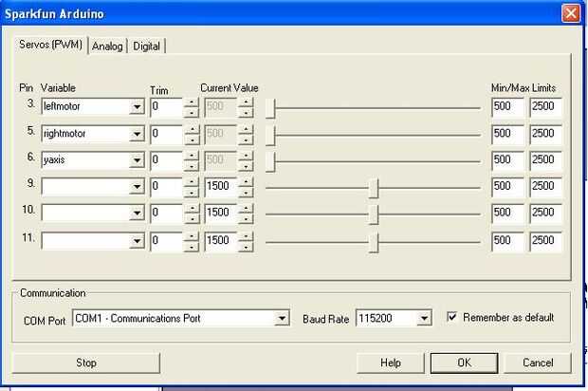The width and height of the screenshot is (588, 391).
Task: Decrease the pin 11 trim value
Action: tap(192, 246)
